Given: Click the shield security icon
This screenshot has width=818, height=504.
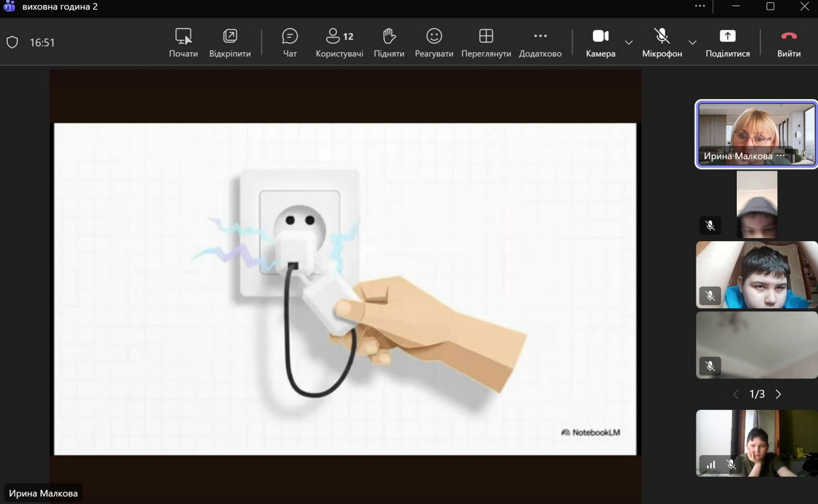Looking at the screenshot, I should click(x=12, y=43).
